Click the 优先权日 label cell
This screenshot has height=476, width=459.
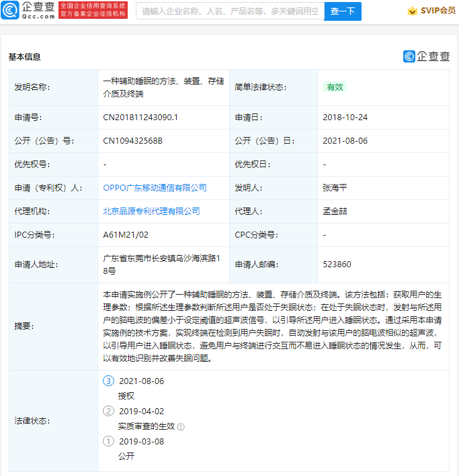(x=274, y=164)
